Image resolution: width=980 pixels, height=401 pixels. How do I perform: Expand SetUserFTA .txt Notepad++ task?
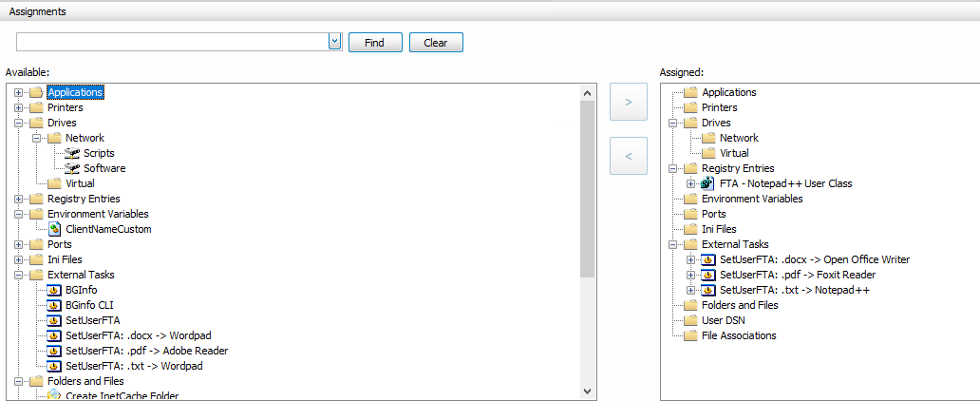coord(690,290)
